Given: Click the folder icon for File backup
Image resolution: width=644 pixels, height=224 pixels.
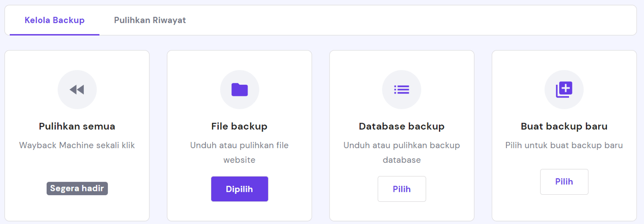Looking at the screenshot, I should pos(239,90).
